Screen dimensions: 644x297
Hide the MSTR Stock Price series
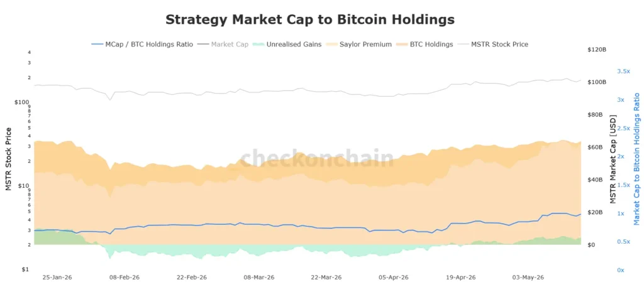point(493,45)
